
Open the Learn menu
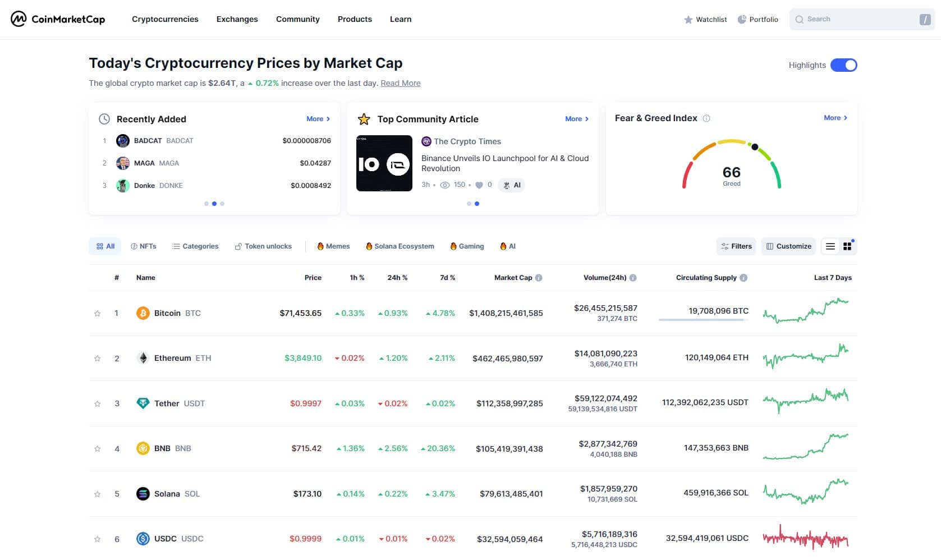pos(401,19)
